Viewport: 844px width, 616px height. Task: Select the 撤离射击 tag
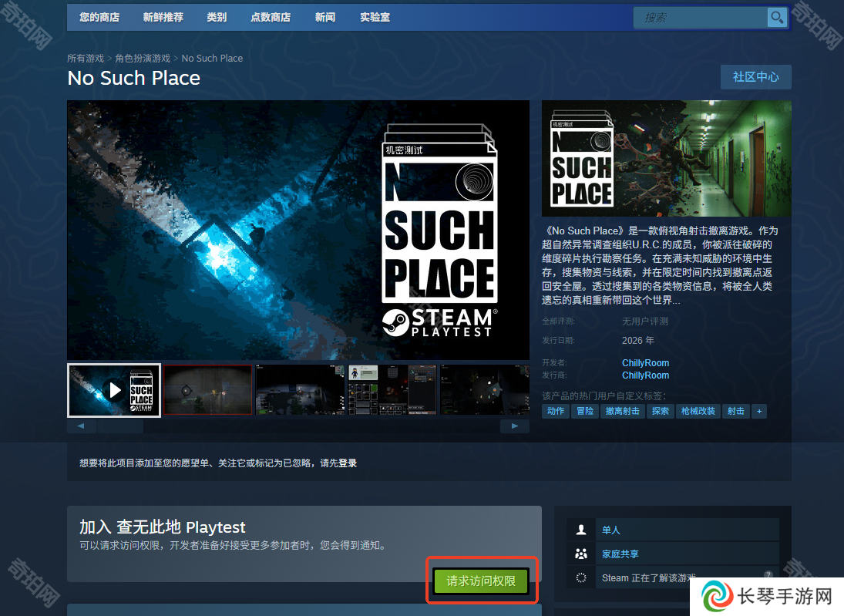[x=622, y=412]
